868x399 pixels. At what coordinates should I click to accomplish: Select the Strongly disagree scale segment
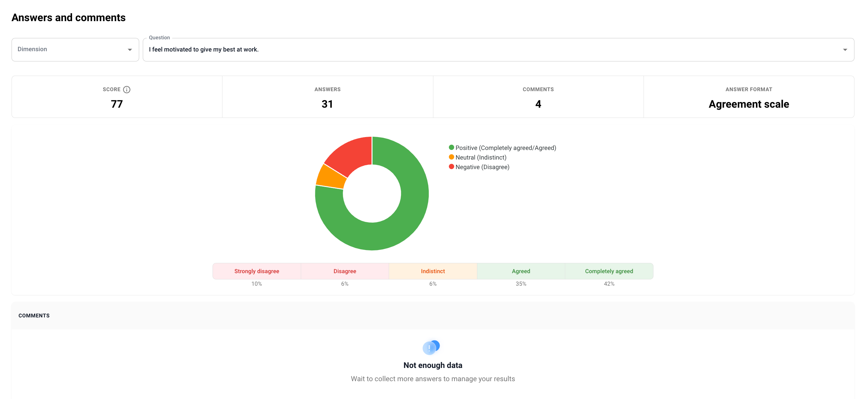(256, 271)
